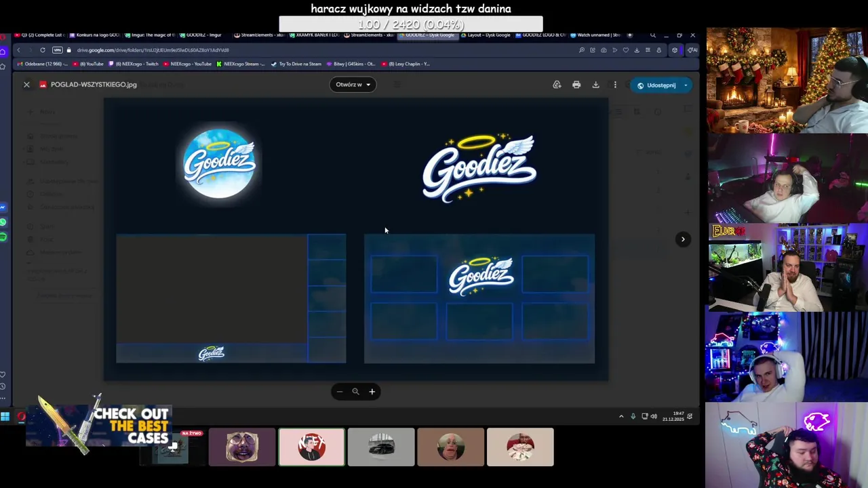The height and width of the screenshot is (488, 868).
Task: Open the Windows Start button
Action: (x=5, y=417)
